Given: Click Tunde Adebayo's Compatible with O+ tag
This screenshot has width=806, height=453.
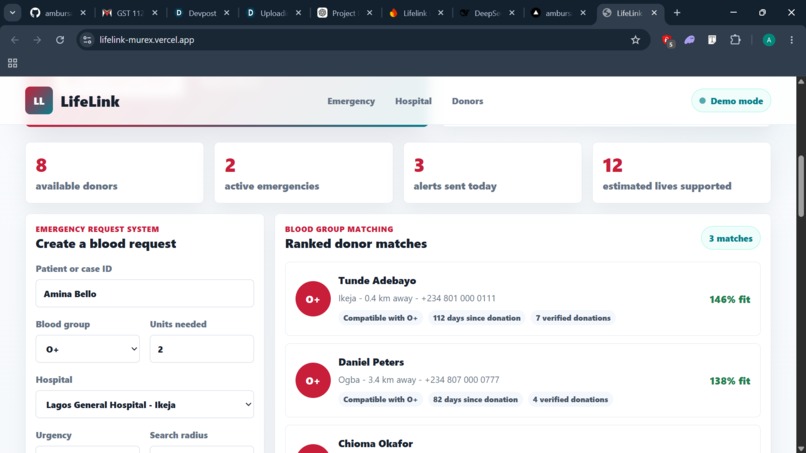Looking at the screenshot, I should 380,318.
